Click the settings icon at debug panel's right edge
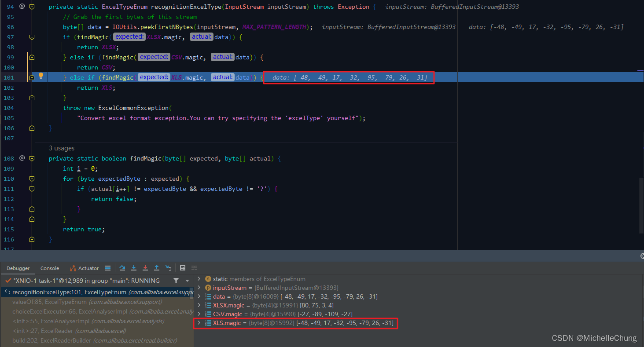644x347 pixels. tap(642, 256)
